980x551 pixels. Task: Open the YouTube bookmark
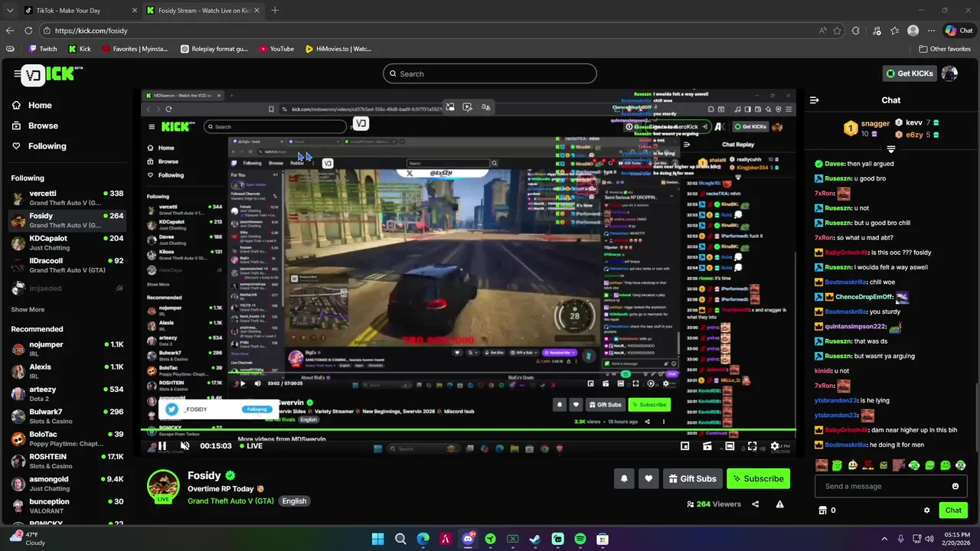tap(276, 49)
